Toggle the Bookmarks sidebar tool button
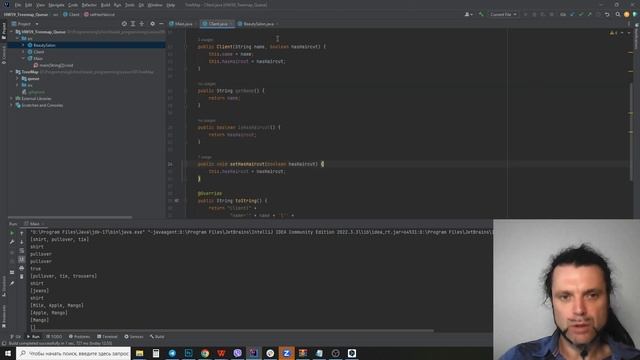Image resolution: width=640 pixels, height=360 pixels. click(4, 317)
